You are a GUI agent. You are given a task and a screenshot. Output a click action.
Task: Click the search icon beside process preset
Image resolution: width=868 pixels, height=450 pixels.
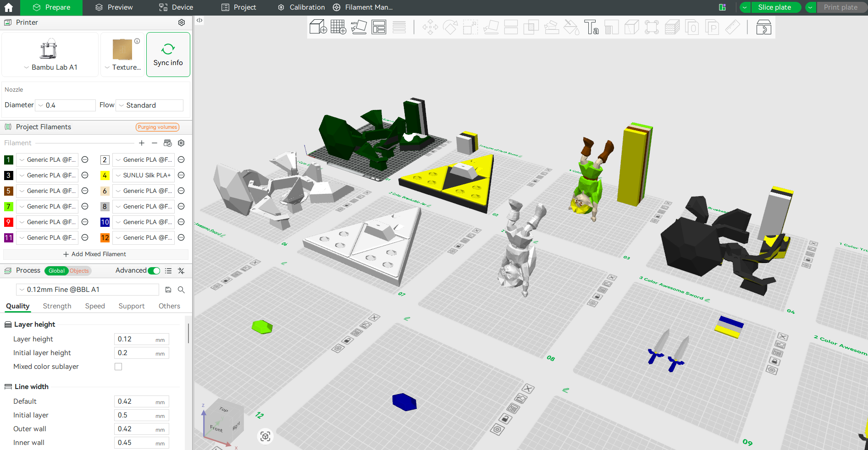181,290
